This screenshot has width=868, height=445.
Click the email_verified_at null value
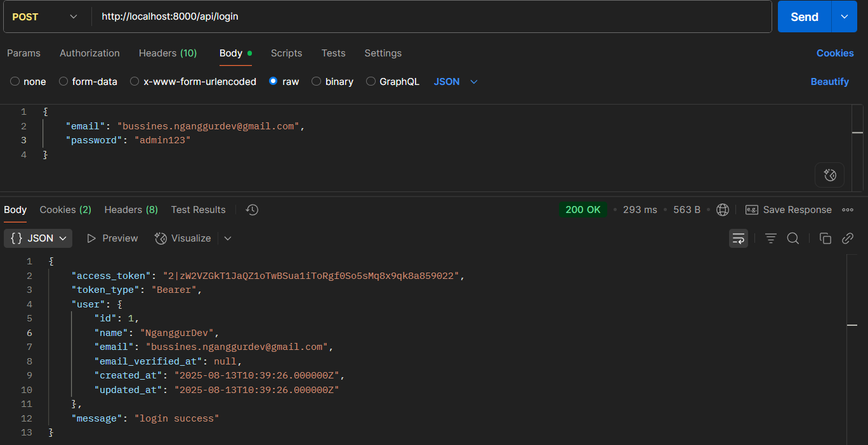coord(225,361)
